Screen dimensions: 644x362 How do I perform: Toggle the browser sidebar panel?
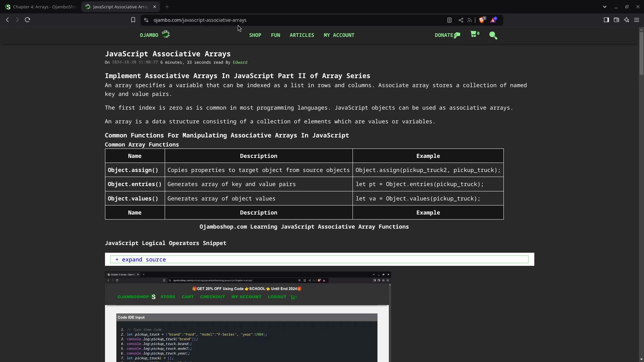[x=606, y=20]
